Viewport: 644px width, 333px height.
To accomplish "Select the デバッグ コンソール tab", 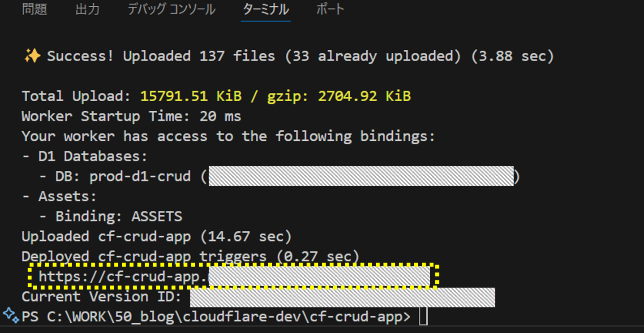I will pyautogui.click(x=172, y=9).
